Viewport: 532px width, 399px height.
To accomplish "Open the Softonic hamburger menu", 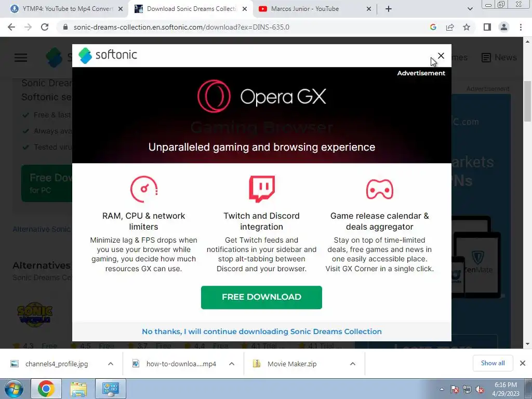I will point(21,58).
